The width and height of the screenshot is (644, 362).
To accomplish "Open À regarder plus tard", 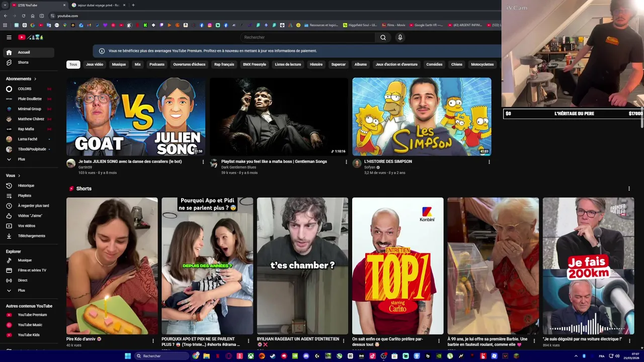I will click(x=29, y=206).
